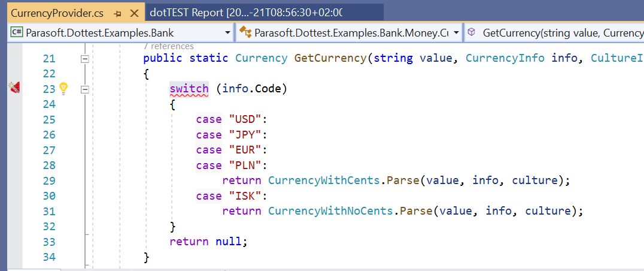Click the class icon in type dropdown
Viewport: 644px width, 271px height.
tap(245, 32)
